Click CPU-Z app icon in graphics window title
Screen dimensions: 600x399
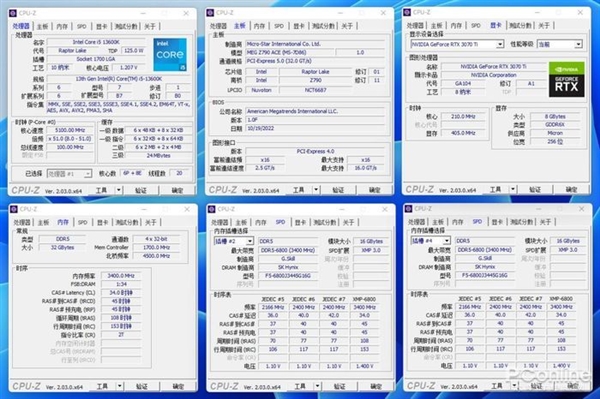407,13
